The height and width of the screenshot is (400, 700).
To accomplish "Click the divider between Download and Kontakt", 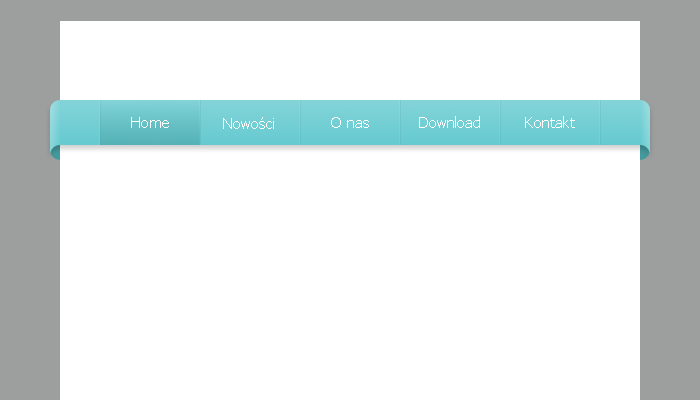I will click(x=500, y=123).
